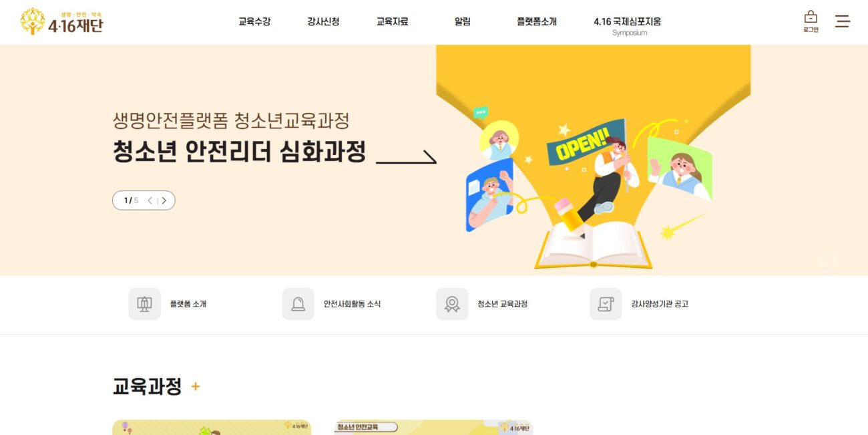The width and height of the screenshot is (868, 435).
Task: Open the 청소년 안전교육 course thumbnail
Action: (433, 428)
